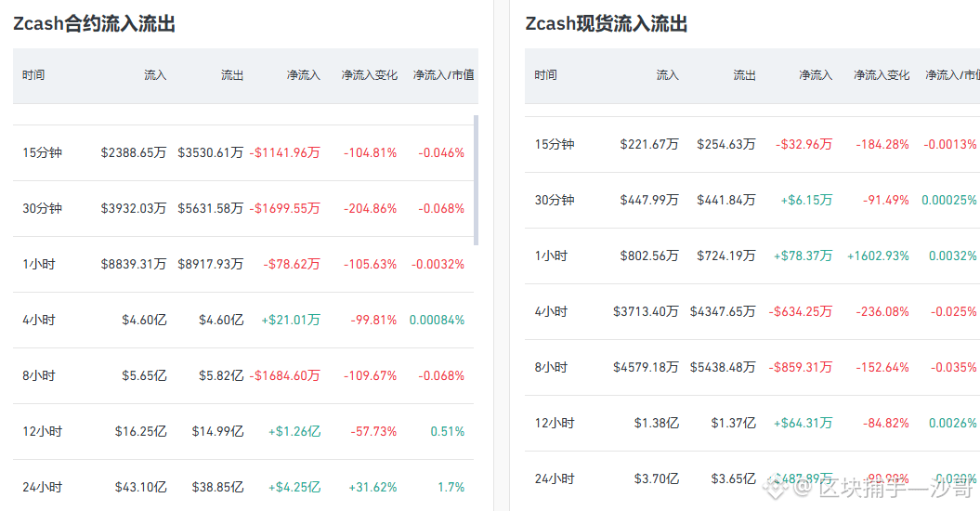980x511 pixels.
Task: Click the 时间 header in spot table
Action: [x=545, y=75]
